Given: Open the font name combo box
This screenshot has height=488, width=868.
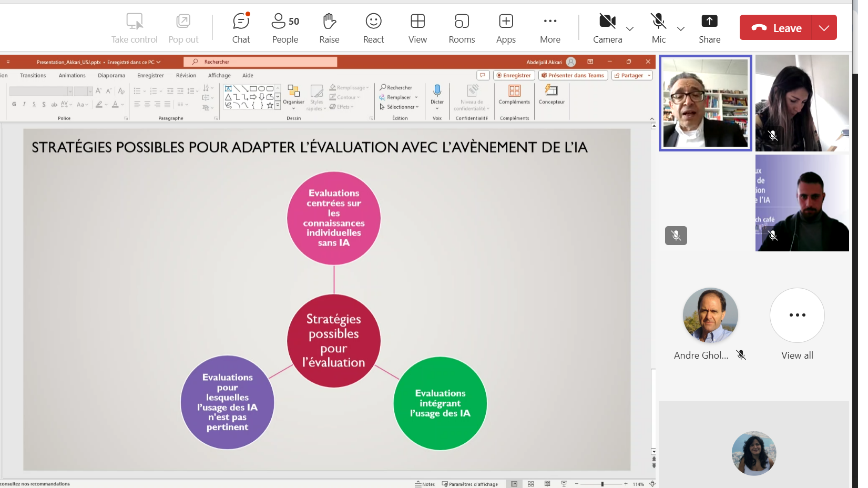Looking at the screenshot, I should pyautogui.click(x=41, y=91).
